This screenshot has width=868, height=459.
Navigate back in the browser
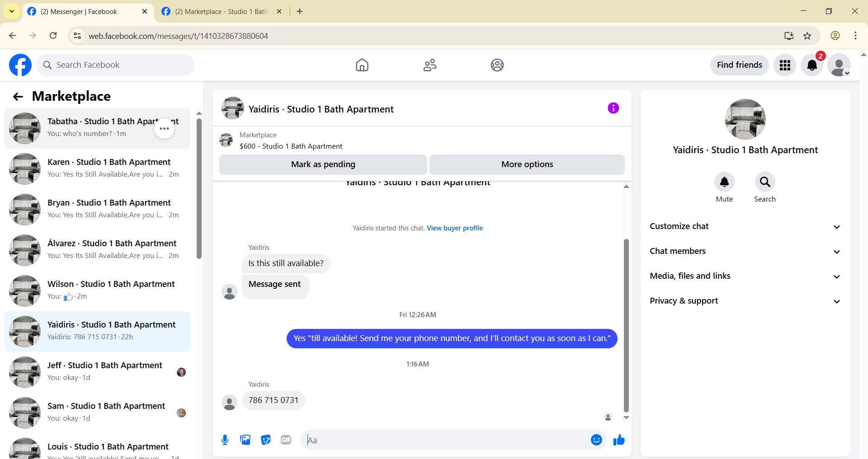[13, 36]
